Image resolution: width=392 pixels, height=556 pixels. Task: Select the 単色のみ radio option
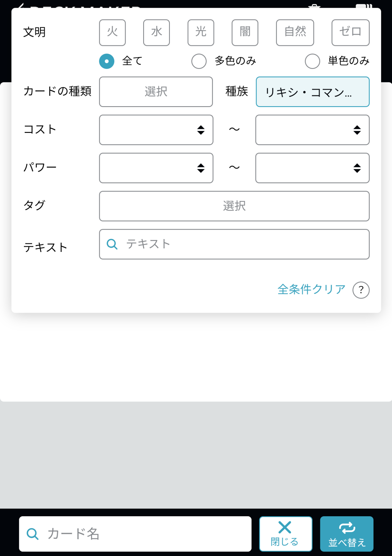tap(312, 61)
